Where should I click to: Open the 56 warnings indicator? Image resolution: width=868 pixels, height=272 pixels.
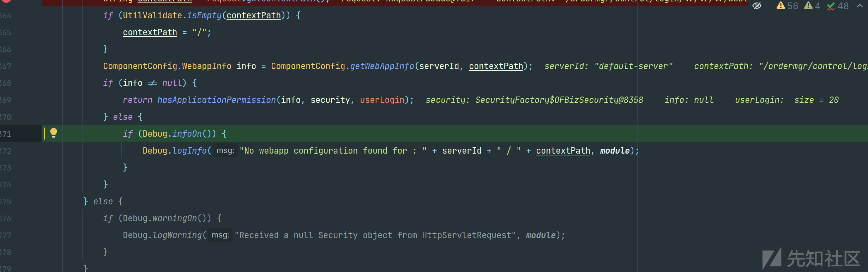click(x=787, y=6)
